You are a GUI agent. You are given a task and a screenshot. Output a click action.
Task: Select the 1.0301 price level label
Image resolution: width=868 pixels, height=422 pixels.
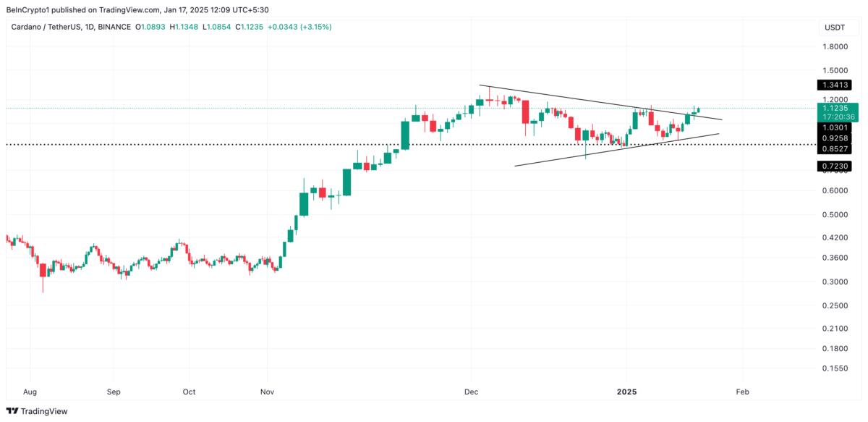tap(835, 127)
